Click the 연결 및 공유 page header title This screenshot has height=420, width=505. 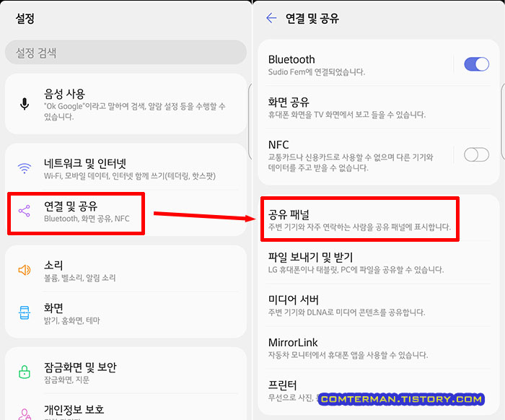point(312,18)
